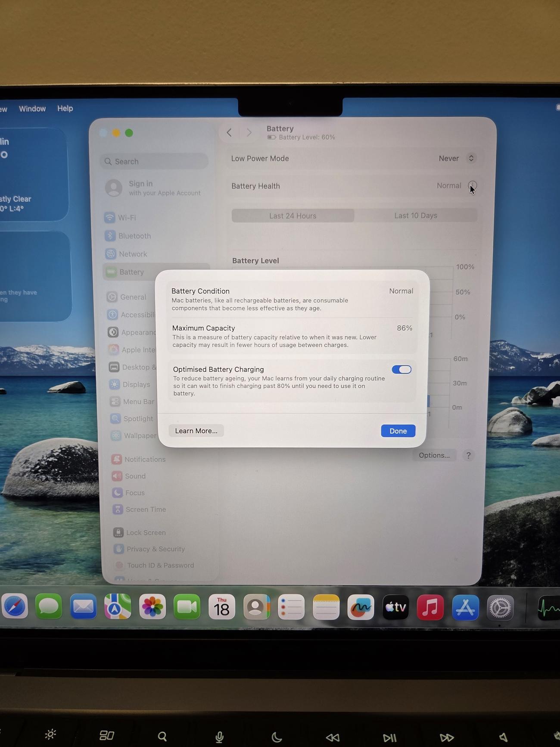Click the Done button
Viewport: 560px width, 747px height.
point(398,431)
